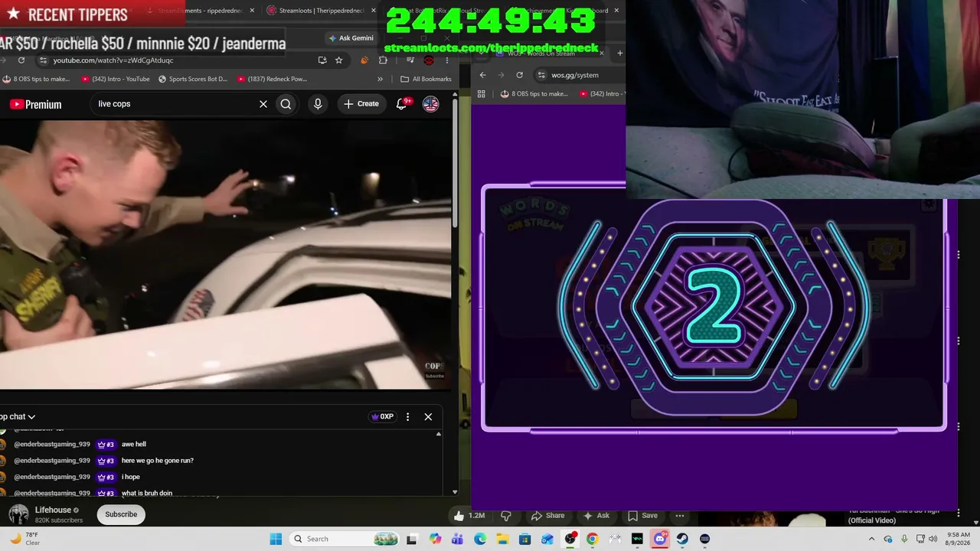Viewport: 980px width, 551px height.
Task: Open a new tab in the WOS window
Action: [619, 53]
